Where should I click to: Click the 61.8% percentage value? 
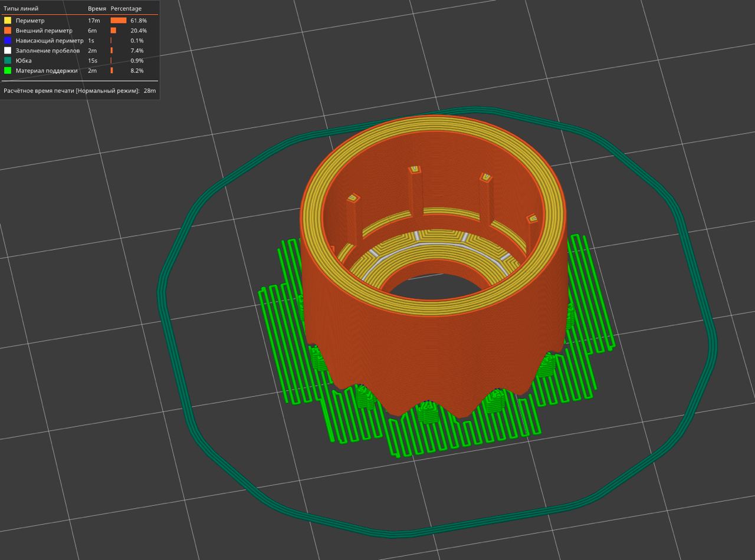[139, 21]
